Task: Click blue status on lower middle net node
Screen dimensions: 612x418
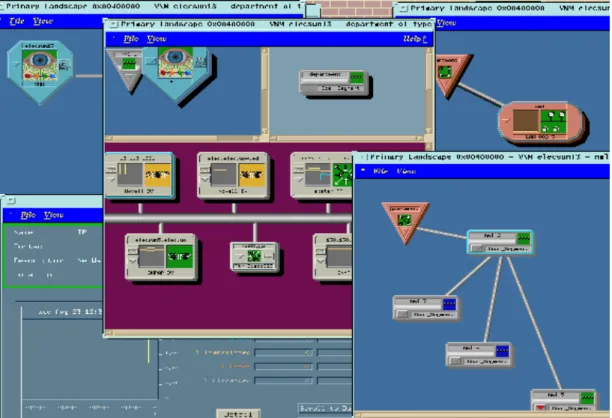Action: 502,351
